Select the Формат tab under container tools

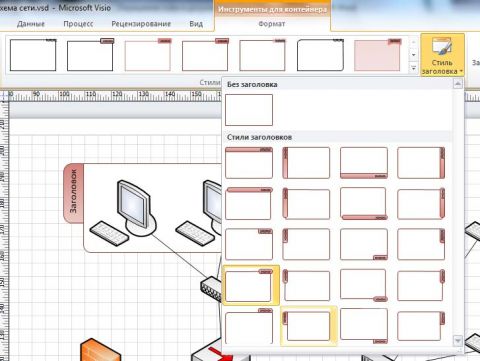coord(272,24)
